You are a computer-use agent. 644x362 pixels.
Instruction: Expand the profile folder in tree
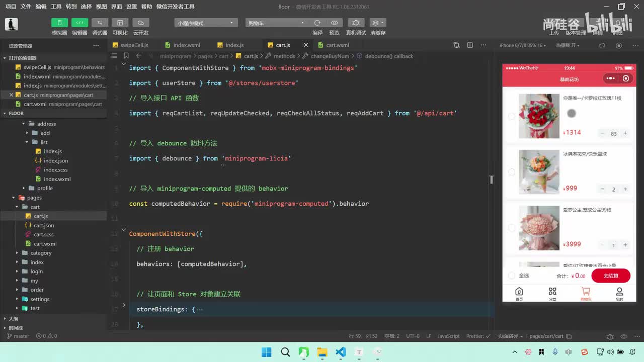click(44, 188)
